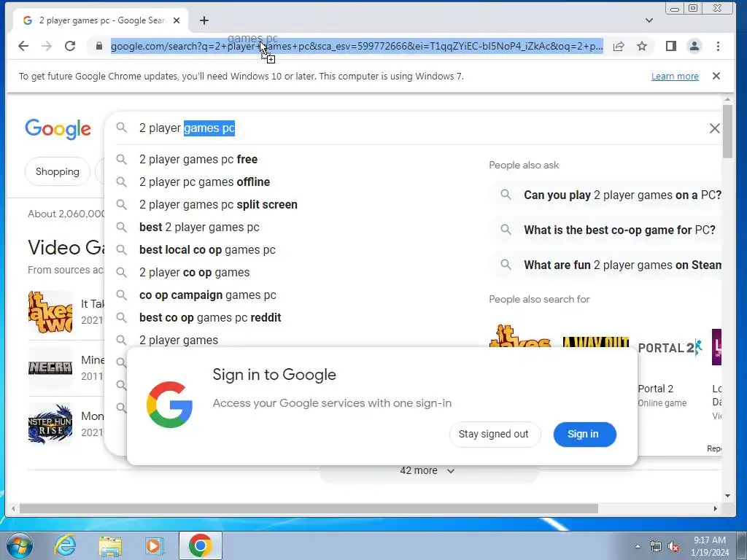Reload the page with the refresh icon
This screenshot has width=747, height=560.
coord(70,46)
